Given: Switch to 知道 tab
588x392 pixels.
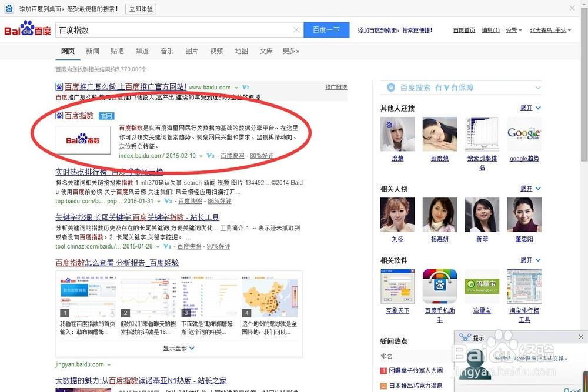Looking at the screenshot, I should [x=142, y=51].
